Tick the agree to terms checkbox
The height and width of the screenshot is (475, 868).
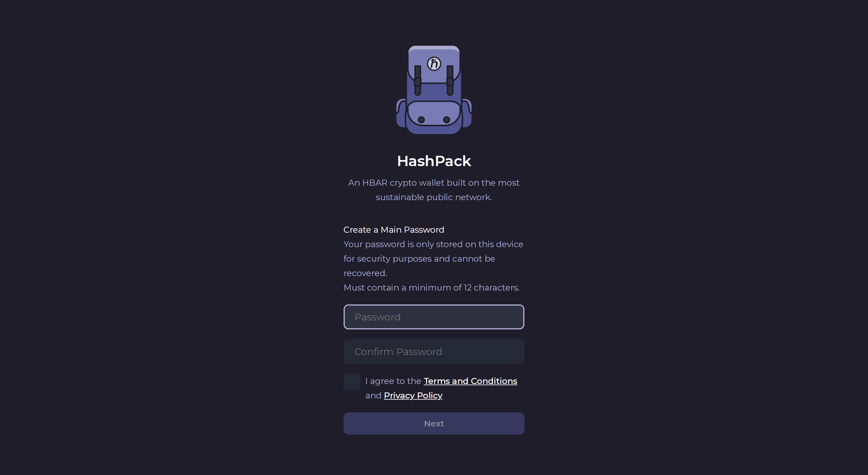pos(352,382)
